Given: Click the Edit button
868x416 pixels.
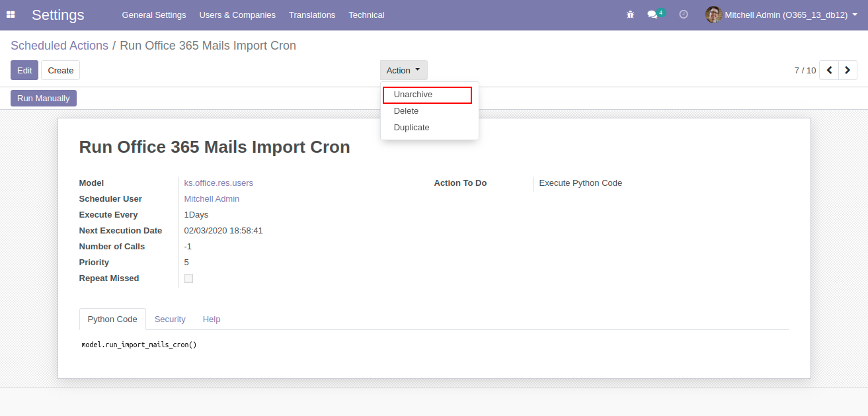Looking at the screenshot, I should [24, 70].
